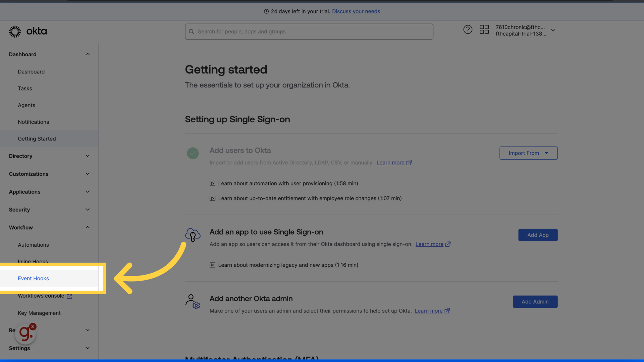Image resolution: width=644 pixels, height=362 pixels.
Task: Open automation with user provisioning video link
Action: tap(288, 184)
